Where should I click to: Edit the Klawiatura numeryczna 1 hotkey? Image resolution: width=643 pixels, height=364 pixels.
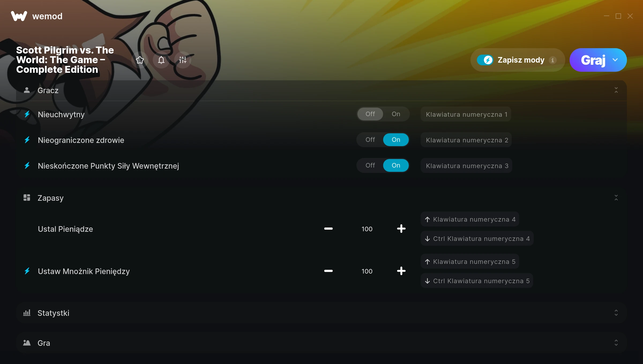[x=466, y=114]
